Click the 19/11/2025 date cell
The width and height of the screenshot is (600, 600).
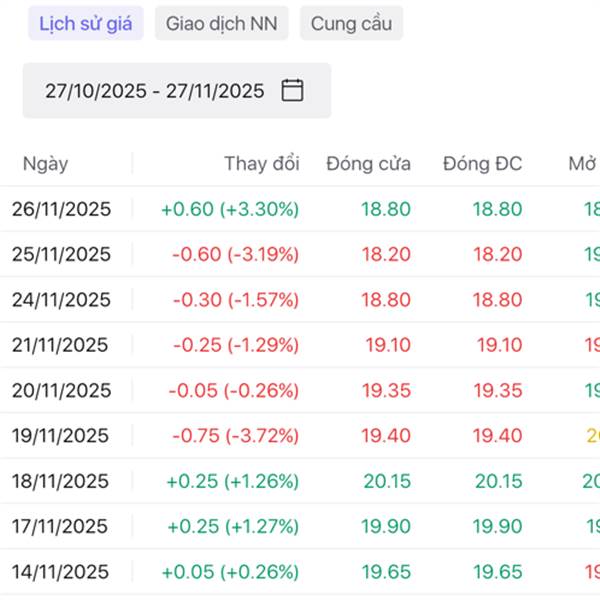coord(60,436)
